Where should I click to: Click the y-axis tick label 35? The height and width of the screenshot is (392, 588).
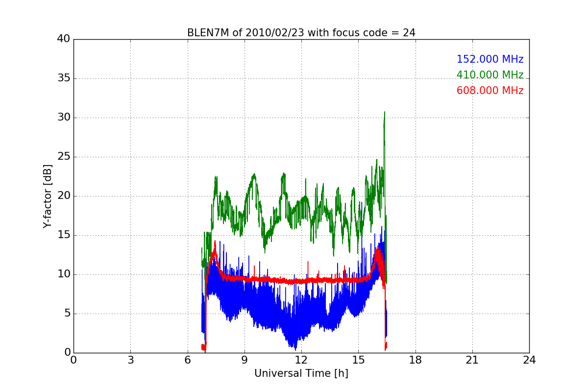63,78
